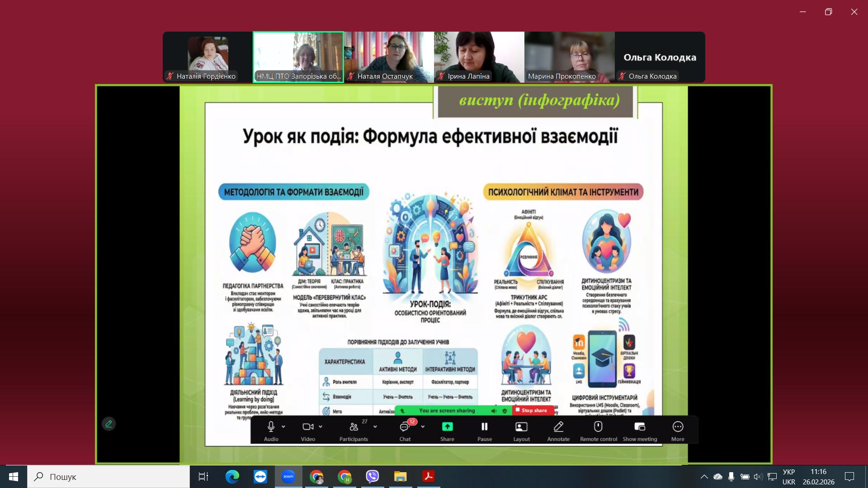Pause the screen share
This screenshot has width=868, height=488.
coord(484,427)
